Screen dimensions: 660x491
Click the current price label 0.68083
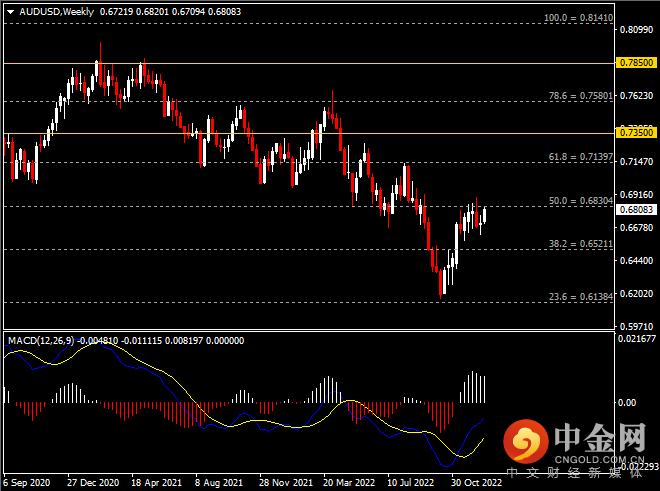click(636, 210)
